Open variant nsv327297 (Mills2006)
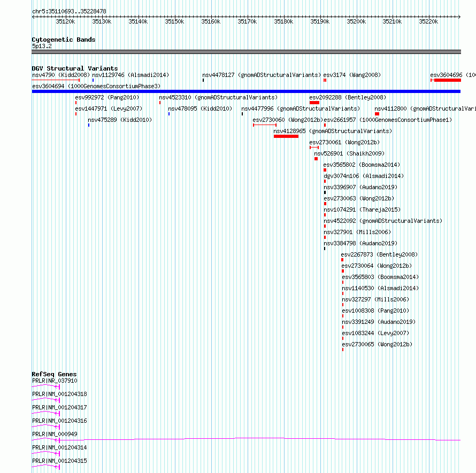 pos(375,299)
